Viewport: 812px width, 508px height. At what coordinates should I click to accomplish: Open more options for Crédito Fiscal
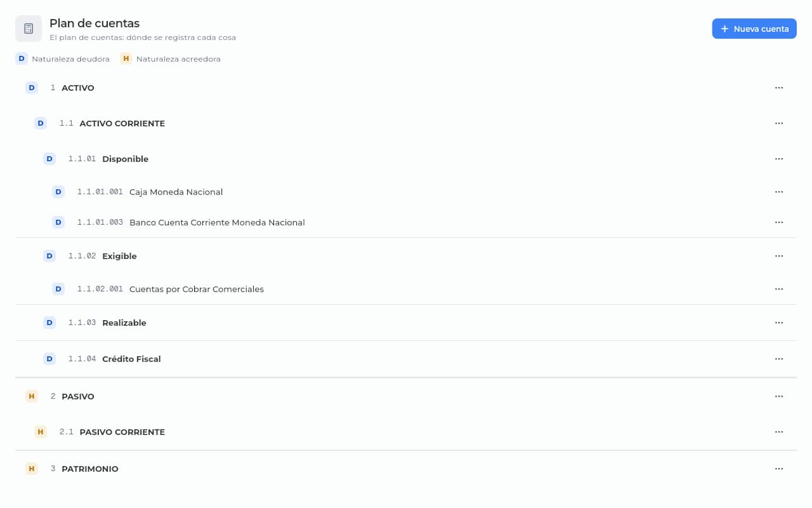pos(779,359)
